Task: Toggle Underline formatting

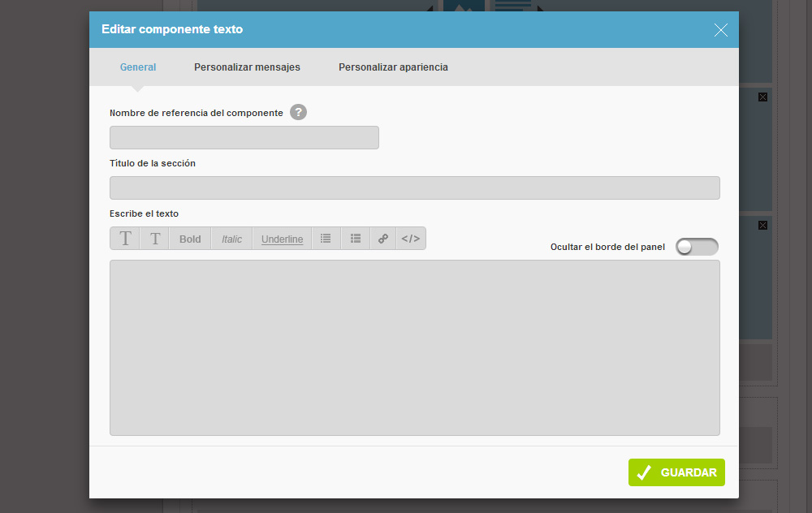Action: tap(282, 239)
